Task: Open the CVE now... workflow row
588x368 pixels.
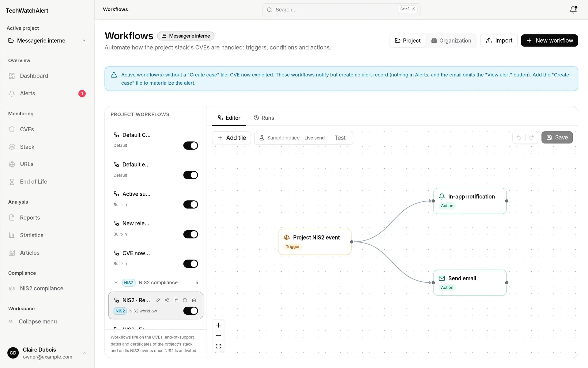Action: click(x=156, y=258)
